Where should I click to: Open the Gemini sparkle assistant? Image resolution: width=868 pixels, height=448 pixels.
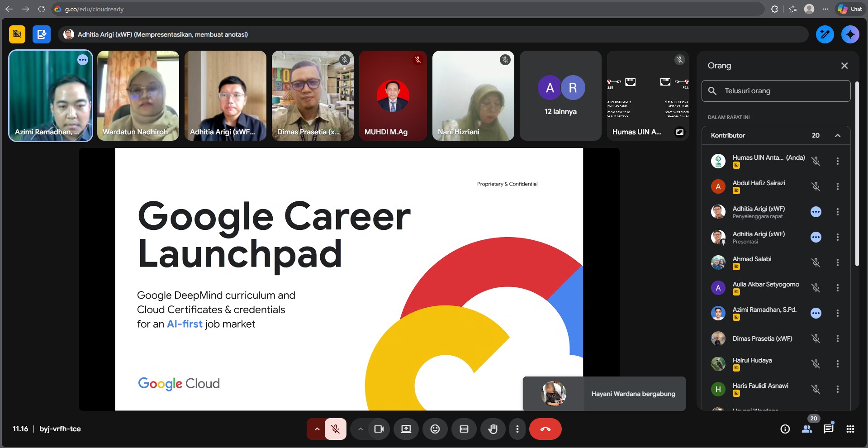[850, 34]
